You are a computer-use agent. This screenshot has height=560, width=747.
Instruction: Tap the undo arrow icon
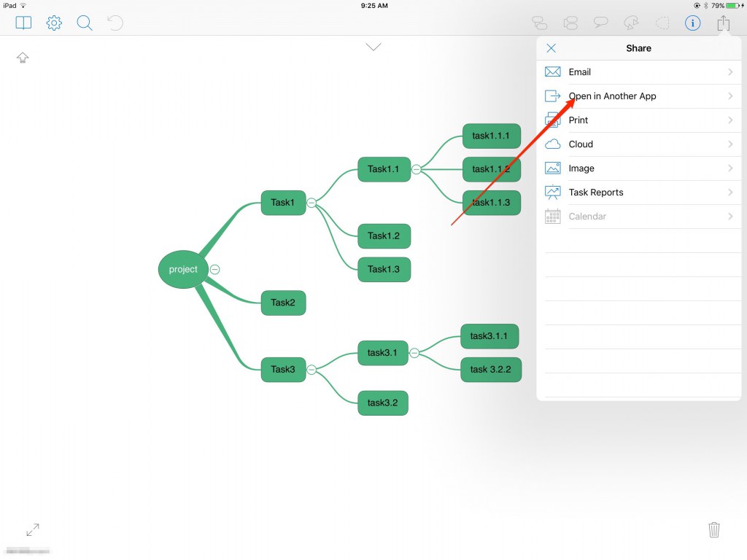tap(115, 23)
